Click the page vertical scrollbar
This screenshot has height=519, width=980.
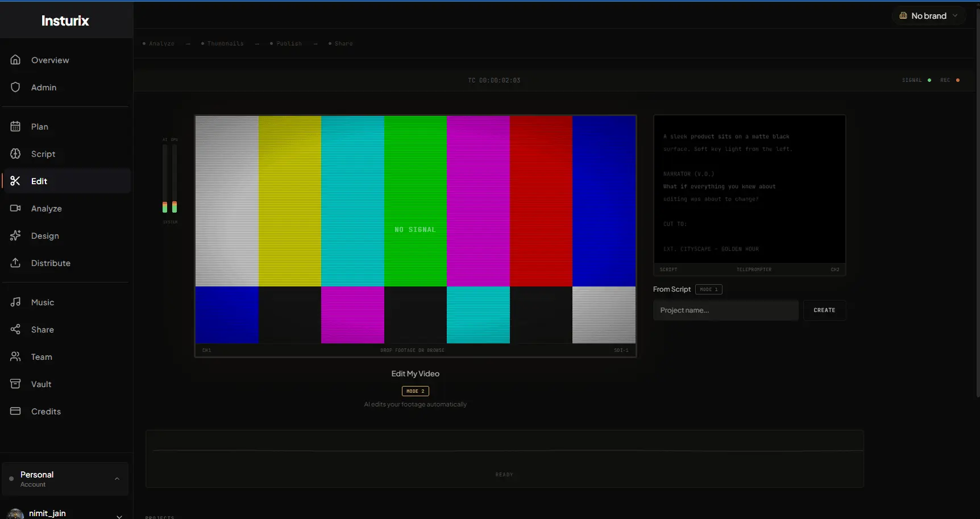[x=977, y=202]
